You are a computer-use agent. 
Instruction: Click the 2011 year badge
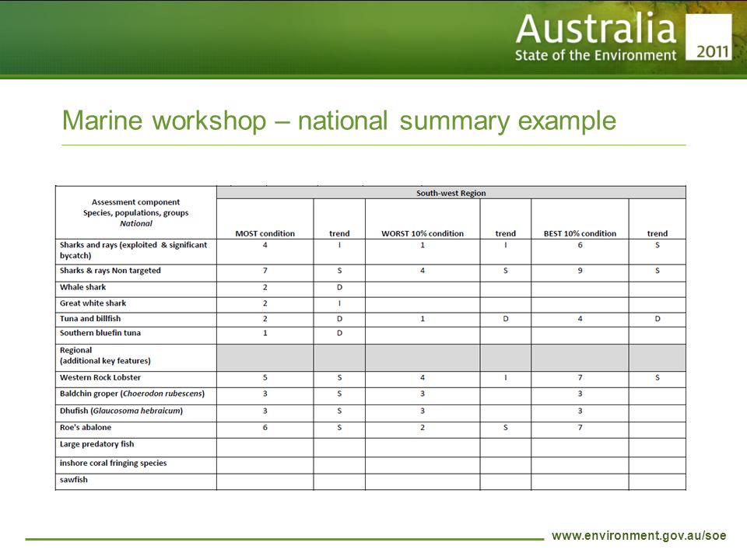tap(709, 37)
